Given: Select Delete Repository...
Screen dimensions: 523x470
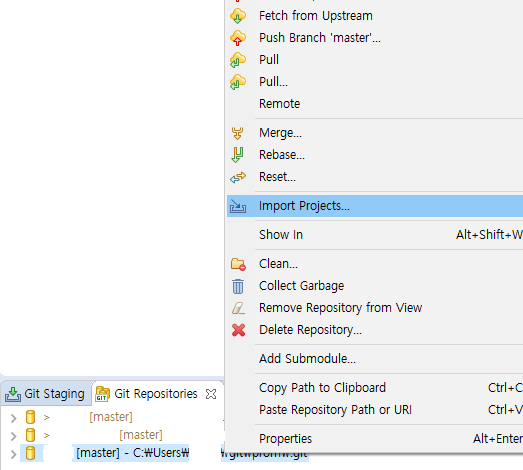Looking at the screenshot, I should coord(375,330).
